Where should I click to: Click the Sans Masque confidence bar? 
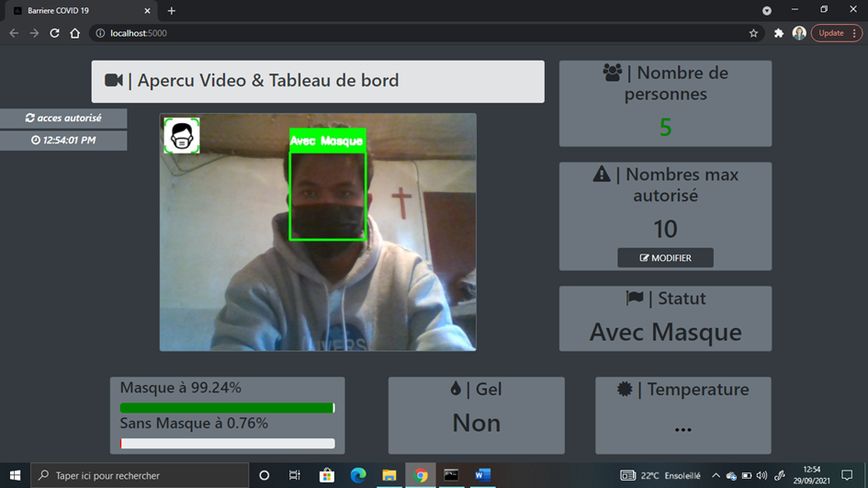pyautogui.click(x=227, y=443)
